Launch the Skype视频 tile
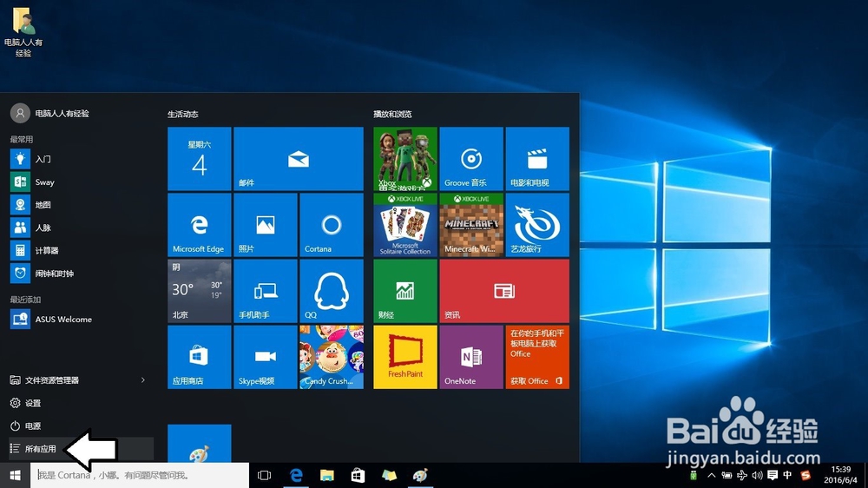This screenshot has width=868, height=488. point(265,357)
